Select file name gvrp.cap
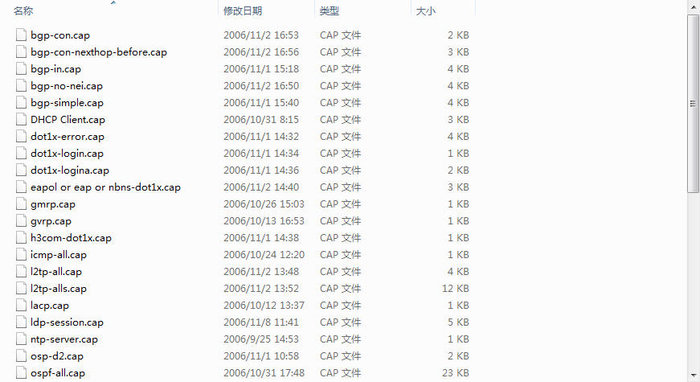This screenshot has width=700, height=382. coord(51,221)
